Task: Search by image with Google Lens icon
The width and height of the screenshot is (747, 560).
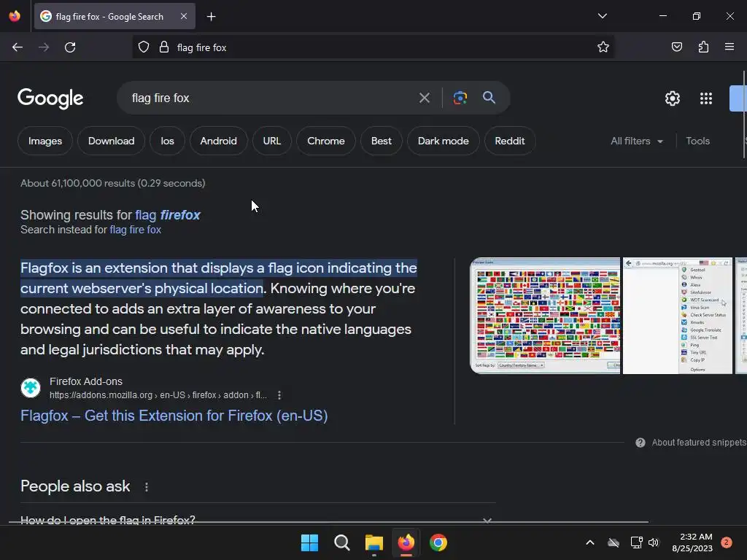Action: tap(460, 98)
